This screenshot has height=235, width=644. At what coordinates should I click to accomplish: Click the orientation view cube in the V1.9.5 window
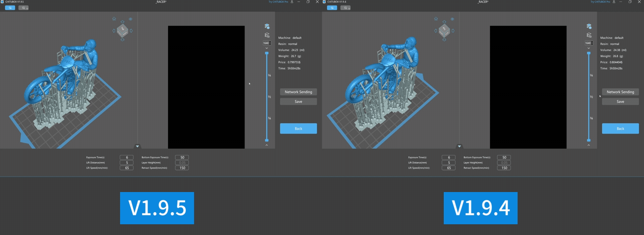tap(122, 31)
